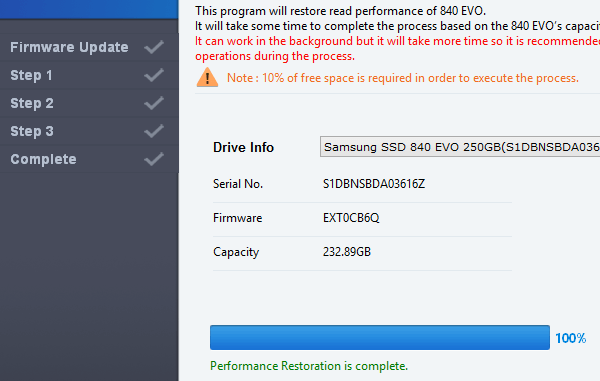Select Step 1 in sidebar
Screen dimensions: 600x381
pyautogui.click(x=89, y=75)
